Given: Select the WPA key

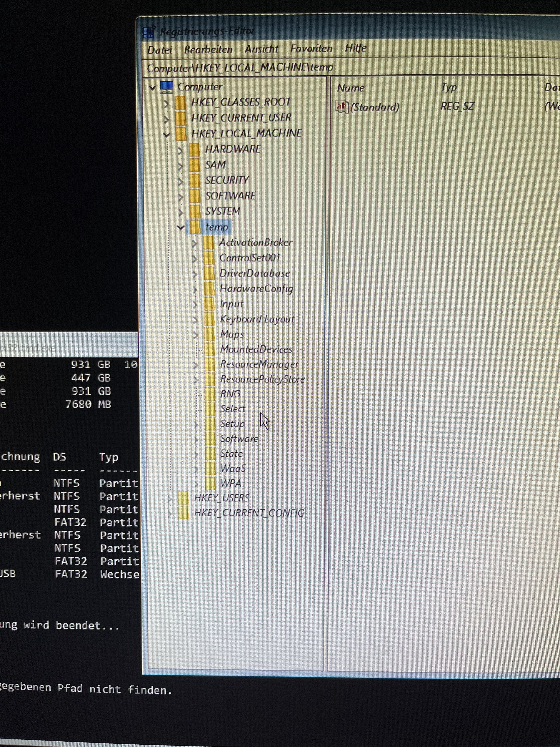Looking at the screenshot, I should point(231,483).
